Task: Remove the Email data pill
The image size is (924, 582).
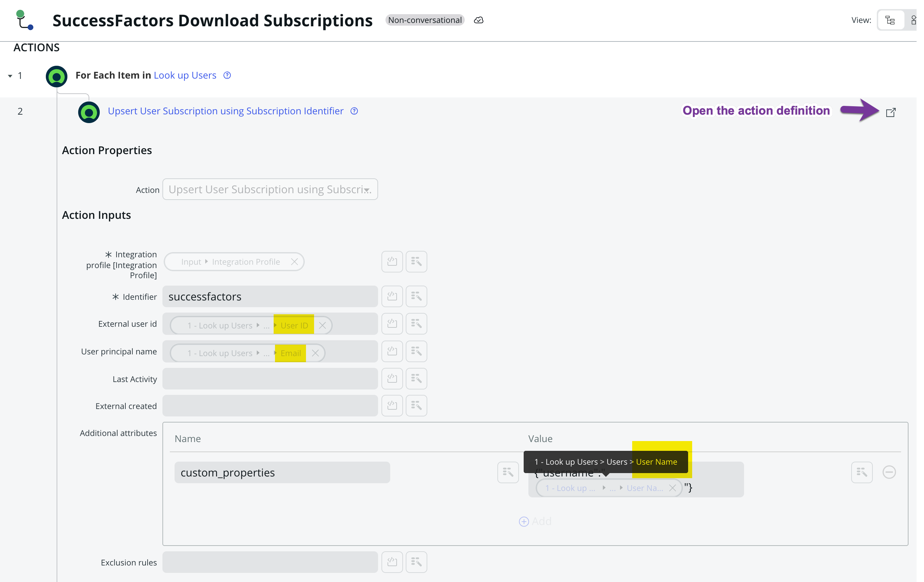Action: pos(315,353)
